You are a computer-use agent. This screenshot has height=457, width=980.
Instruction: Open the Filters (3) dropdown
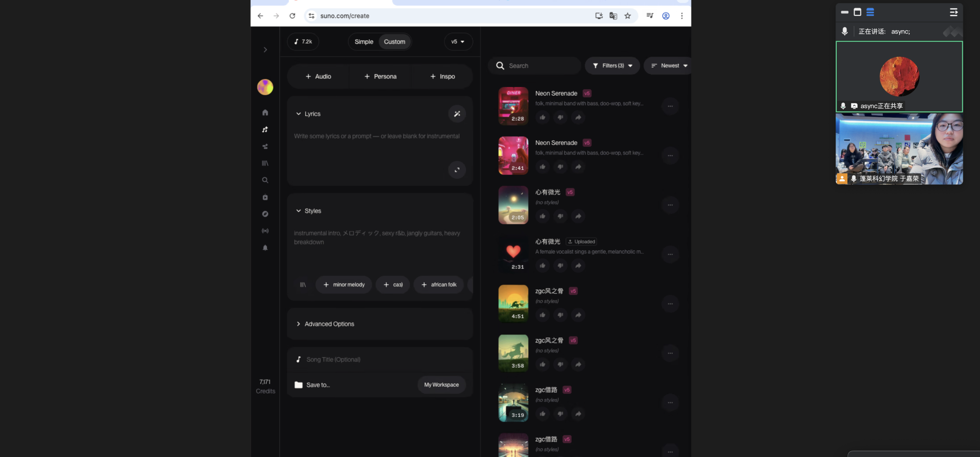coord(612,66)
